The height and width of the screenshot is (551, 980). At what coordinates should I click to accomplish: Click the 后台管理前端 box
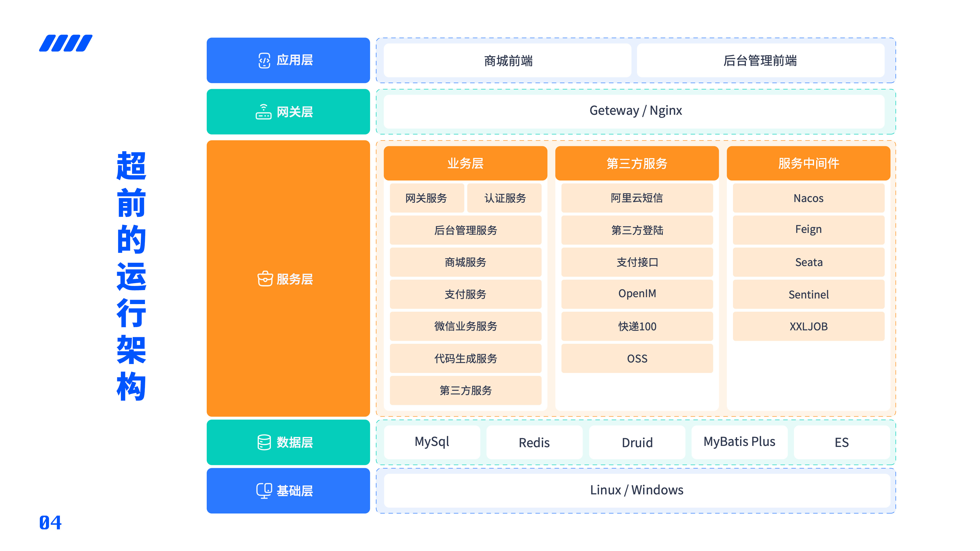pyautogui.click(x=761, y=60)
